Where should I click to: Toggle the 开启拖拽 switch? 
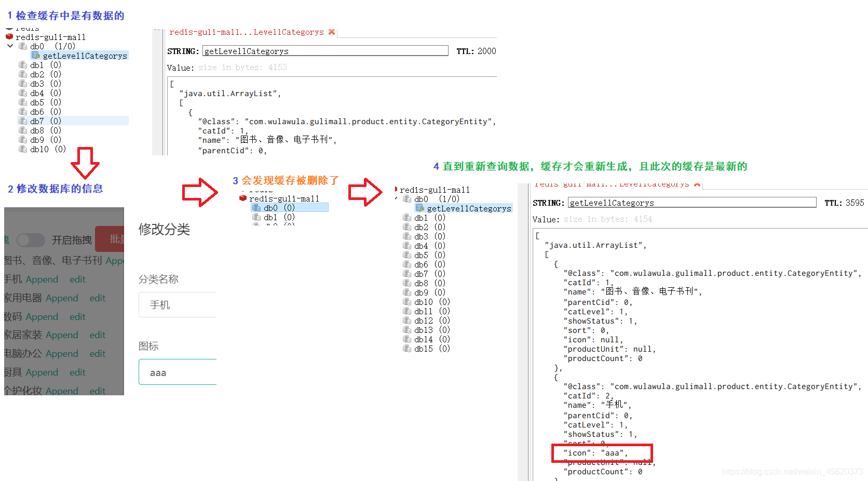click(31, 239)
